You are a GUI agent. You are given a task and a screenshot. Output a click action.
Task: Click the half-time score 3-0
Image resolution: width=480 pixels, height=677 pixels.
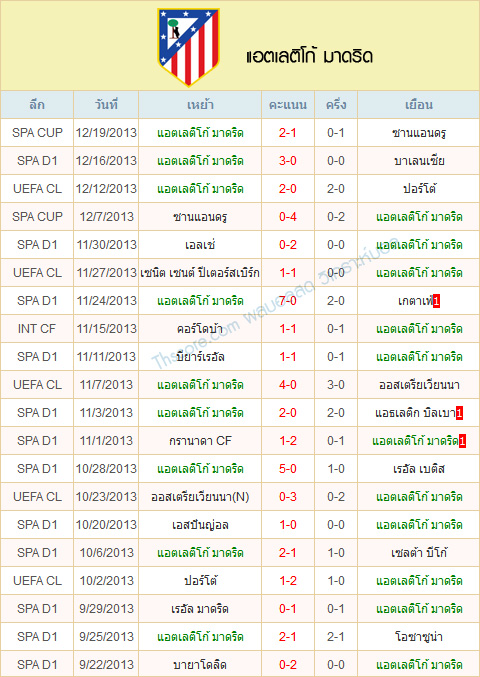(x=336, y=385)
